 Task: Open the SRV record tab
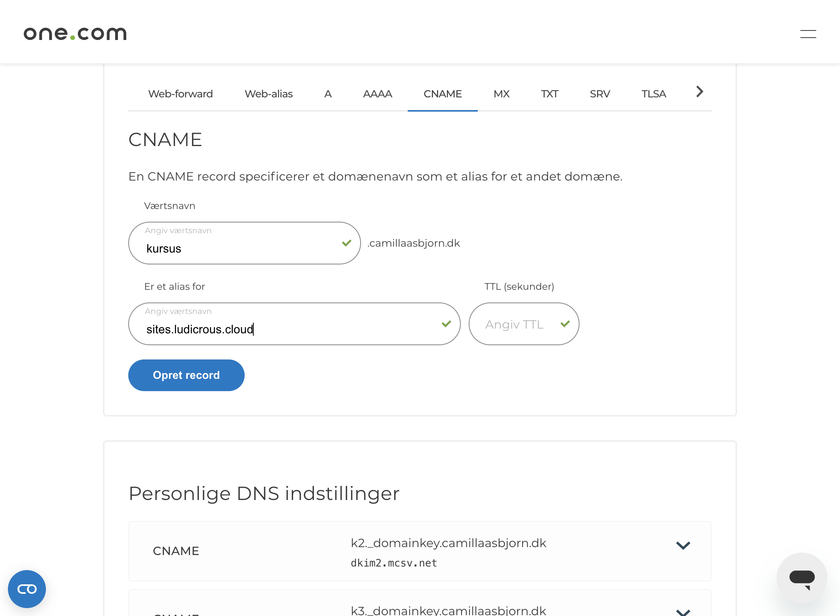[600, 94]
